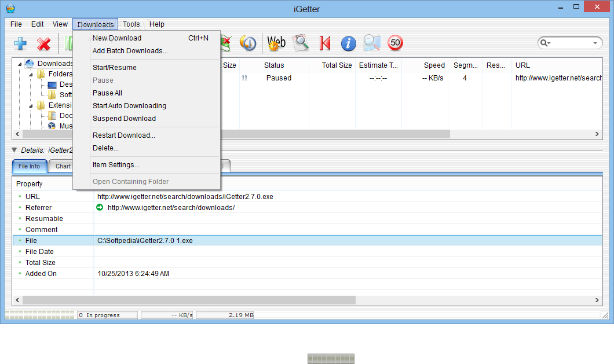
Task: Click left arrow of details scrollbar
Action: point(17,300)
